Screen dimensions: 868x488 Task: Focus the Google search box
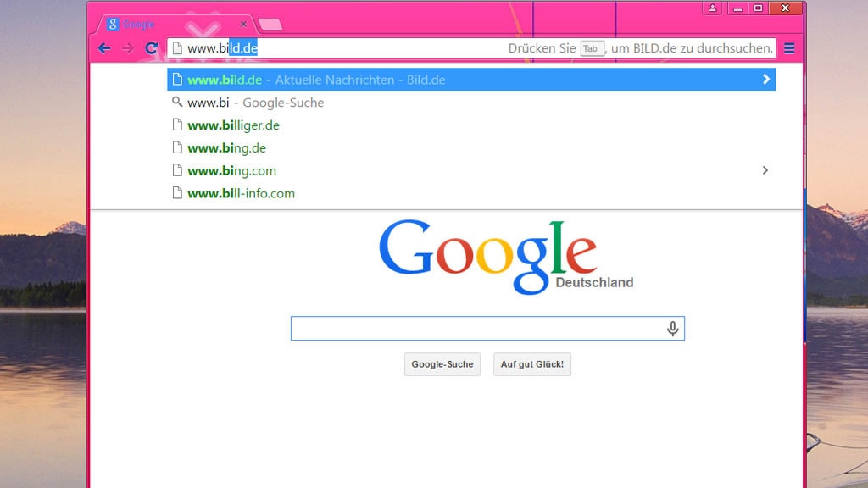click(x=487, y=329)
